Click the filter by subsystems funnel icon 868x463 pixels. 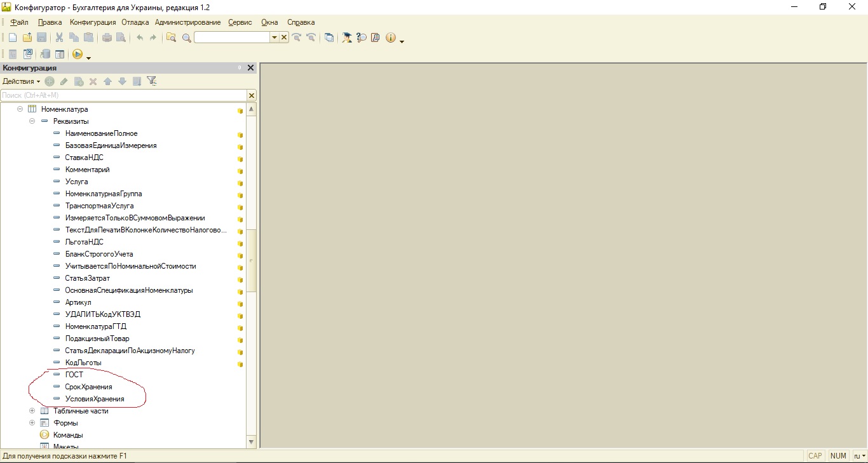pos(151,81)
